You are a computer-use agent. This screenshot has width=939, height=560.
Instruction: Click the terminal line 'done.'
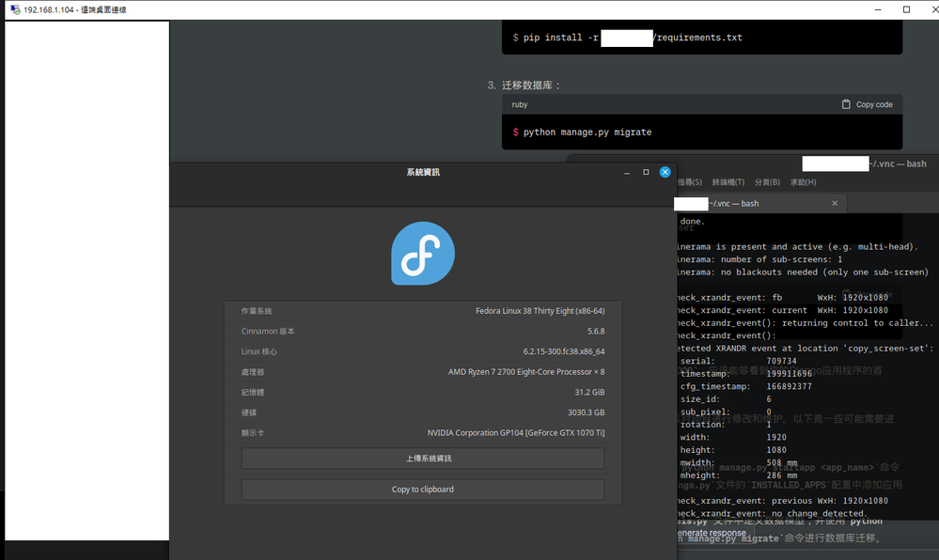[693, 221]
